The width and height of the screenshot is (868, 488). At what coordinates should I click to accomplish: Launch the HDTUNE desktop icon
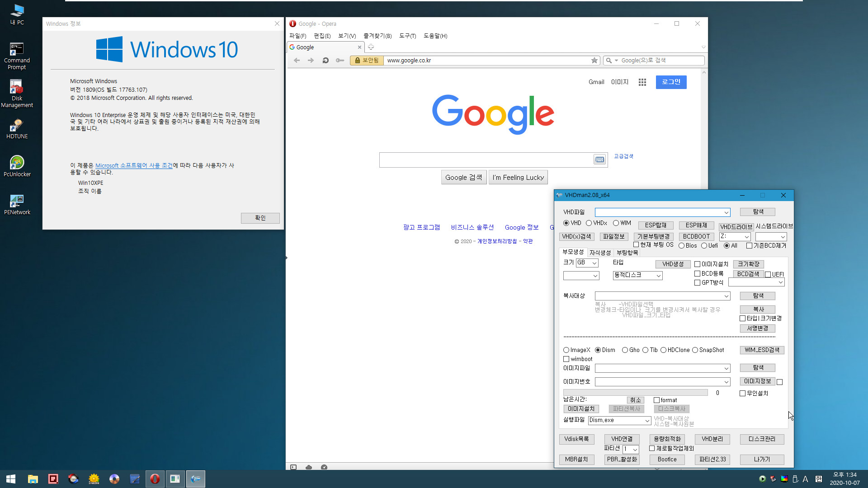coord(17,128)
